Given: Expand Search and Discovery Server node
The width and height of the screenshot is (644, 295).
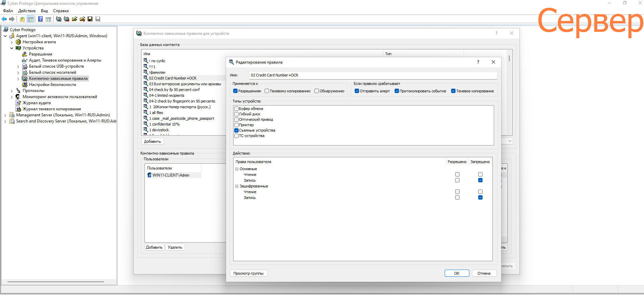Looking at the screenshot, I should pos(5,121).
